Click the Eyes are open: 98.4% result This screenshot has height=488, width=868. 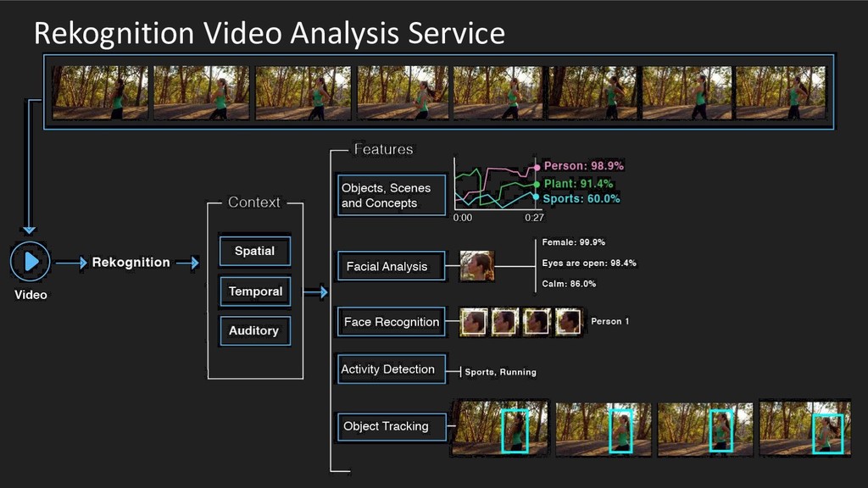(589, 263)
